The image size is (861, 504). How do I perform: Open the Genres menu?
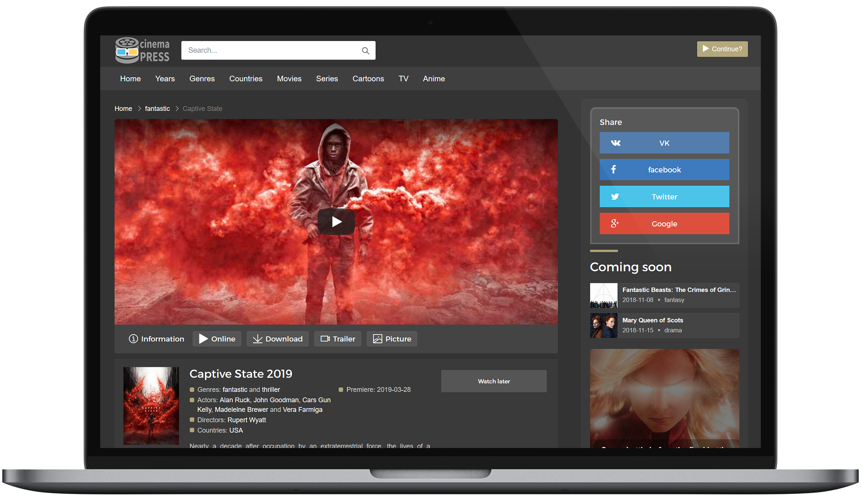pos(202,79)
